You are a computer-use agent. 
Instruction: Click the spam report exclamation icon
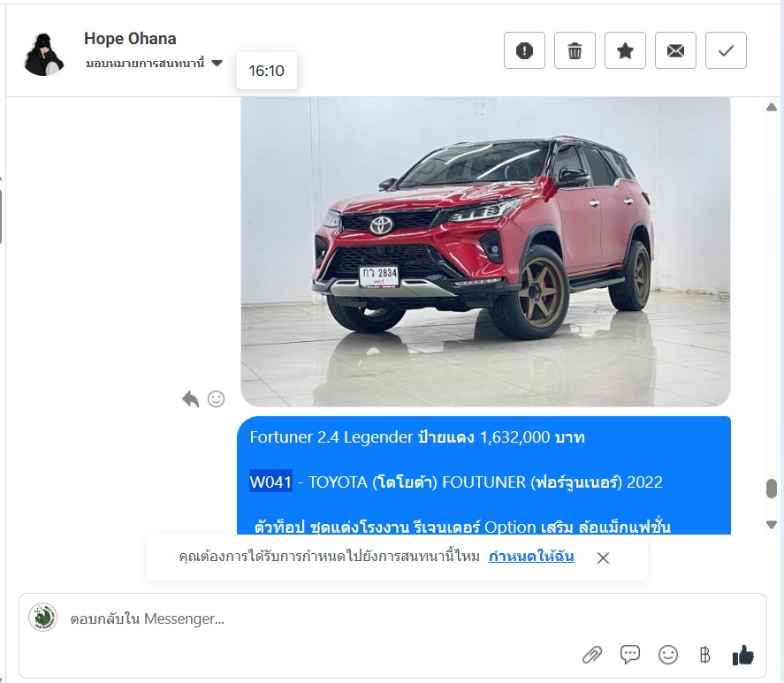[x=524, y=50]
